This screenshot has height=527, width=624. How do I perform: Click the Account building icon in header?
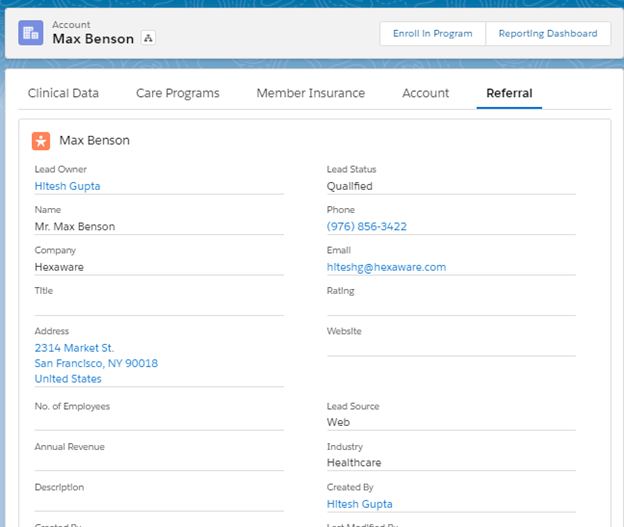31,33
